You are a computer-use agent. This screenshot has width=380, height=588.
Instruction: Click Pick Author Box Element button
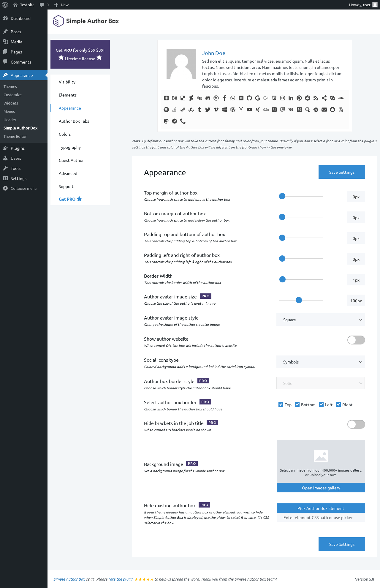[321, 508]
